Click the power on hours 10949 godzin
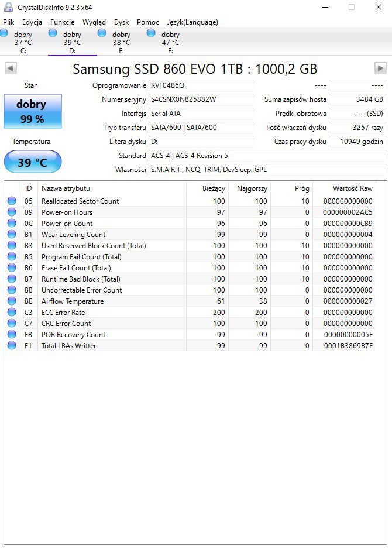The height and width of the screenshot is (549, 392). click(357, 142)
